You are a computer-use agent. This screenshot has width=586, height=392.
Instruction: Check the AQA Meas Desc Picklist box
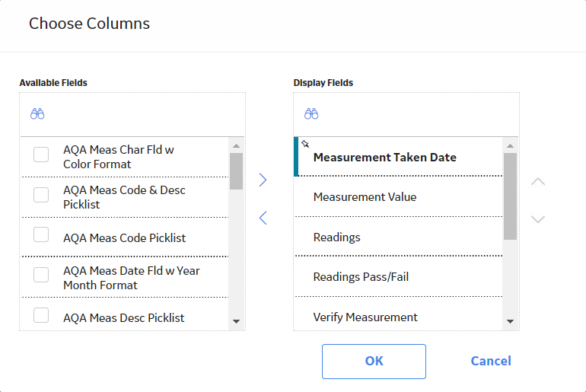pos(41,315)
